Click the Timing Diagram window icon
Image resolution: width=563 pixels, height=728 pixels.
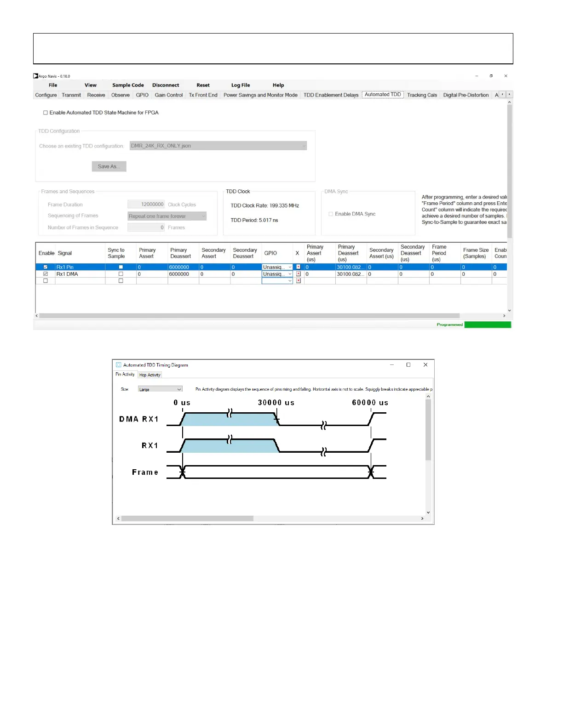[x=119, y=365]
